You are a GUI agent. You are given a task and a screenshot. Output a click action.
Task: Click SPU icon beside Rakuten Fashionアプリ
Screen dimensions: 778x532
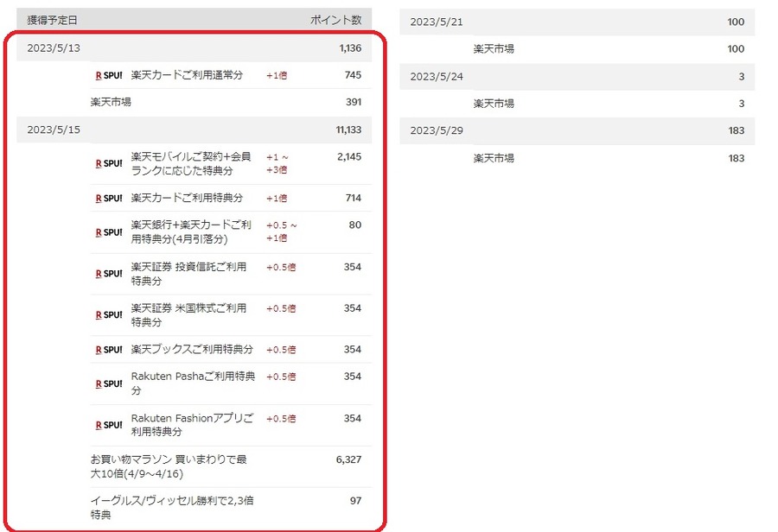[109, 425]
